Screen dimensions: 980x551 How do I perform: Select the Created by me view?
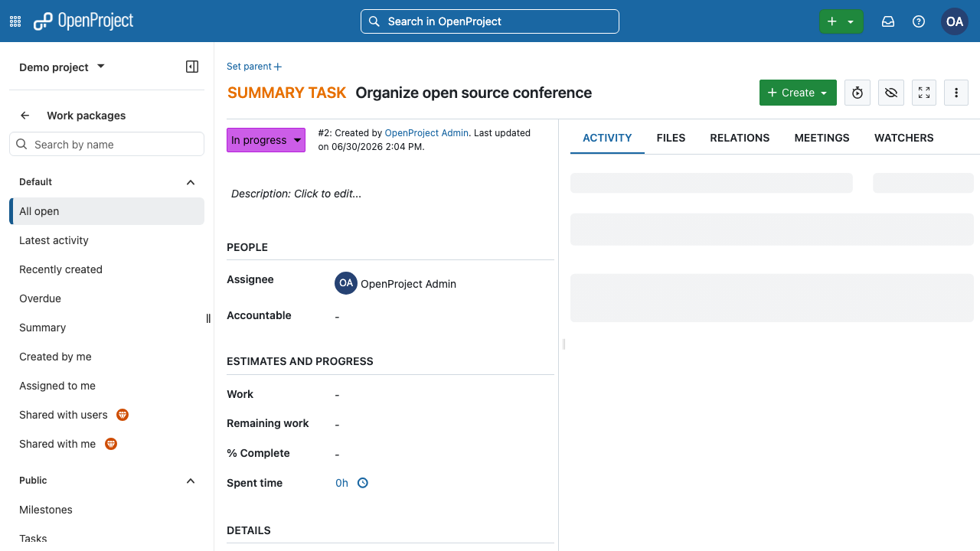[106, 357]
